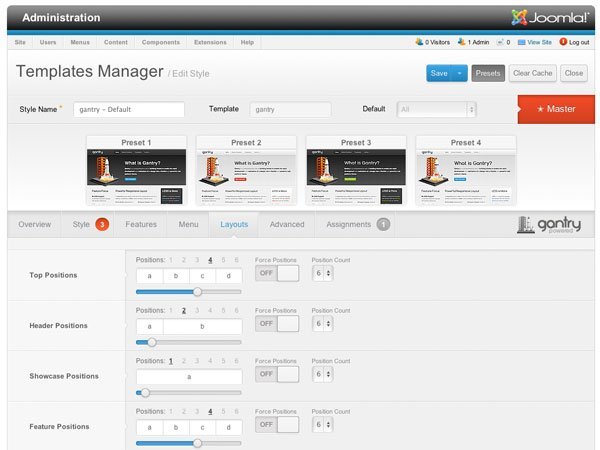Open Position Count dropdown for Top Positions
This screenshot has width=600, height=450.
323,273
